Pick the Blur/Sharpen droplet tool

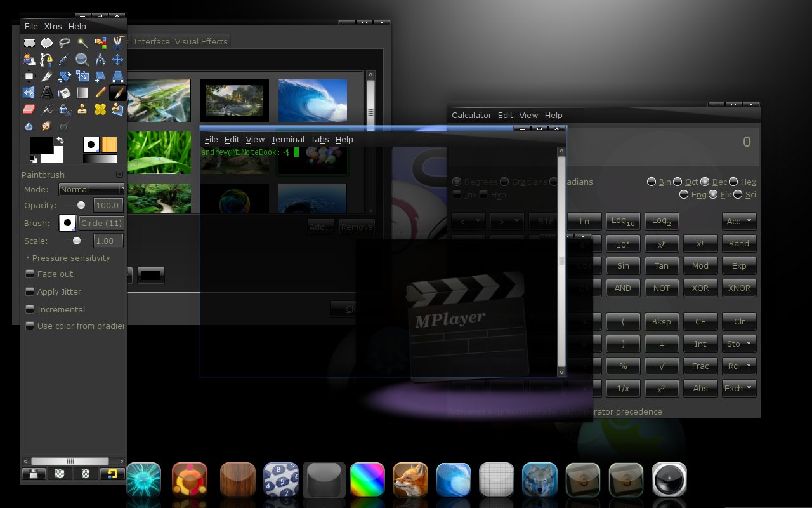[x=29, y=126]
